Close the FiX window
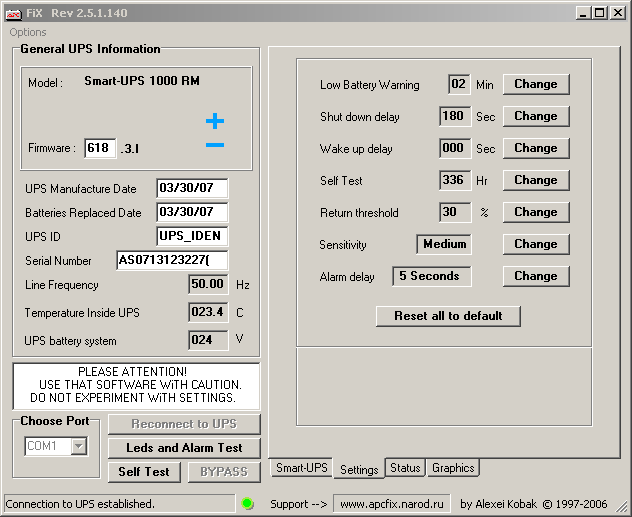Viewport: 632px width, 517px height. pyautogui.click(x=617, y=13)
